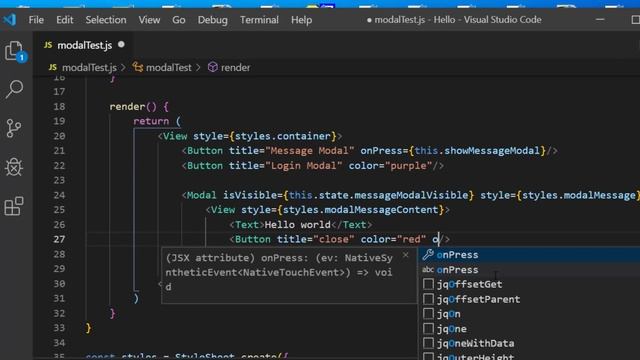640x360 pixels.
Task: Click line number 21
Action: 59,151
